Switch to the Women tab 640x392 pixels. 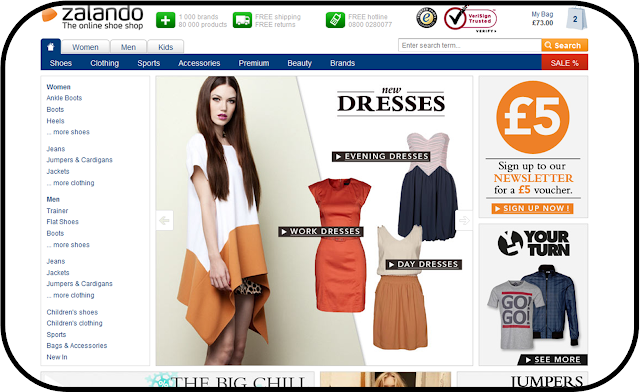pos(85,47)
